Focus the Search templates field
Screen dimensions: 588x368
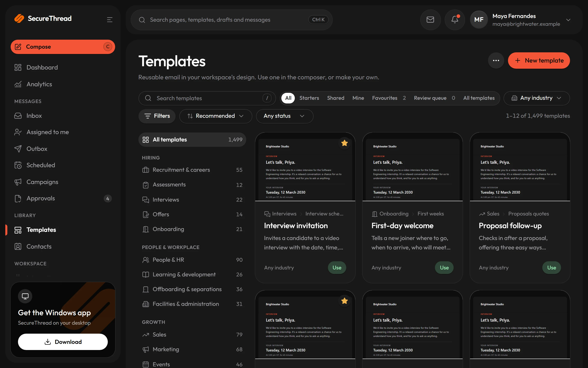click(x=207, y=98)
